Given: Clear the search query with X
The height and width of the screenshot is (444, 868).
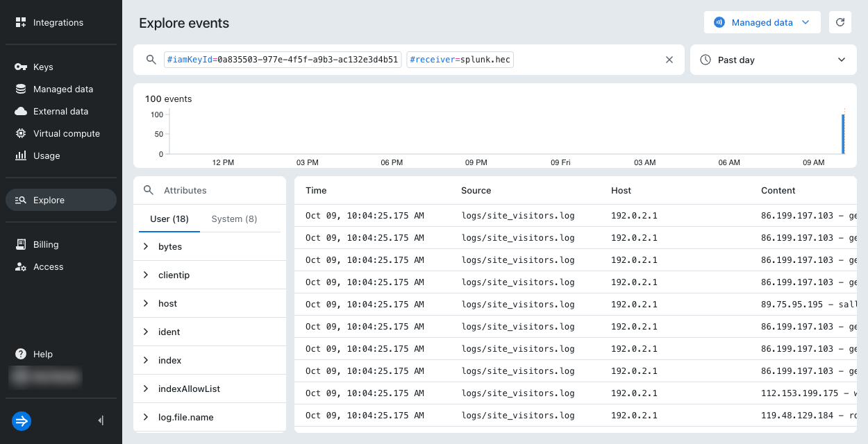Looking at the screenshot, I should click(x=669, y=60).
